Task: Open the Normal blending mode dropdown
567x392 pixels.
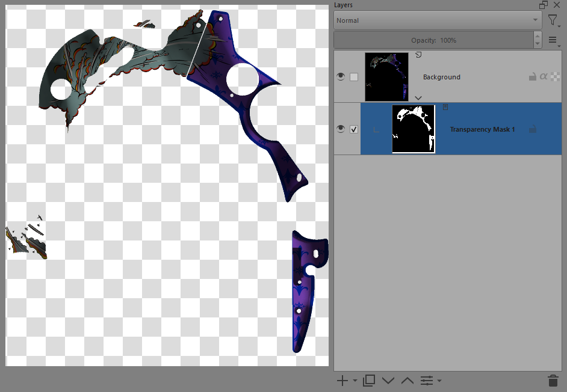Action: 438,20
